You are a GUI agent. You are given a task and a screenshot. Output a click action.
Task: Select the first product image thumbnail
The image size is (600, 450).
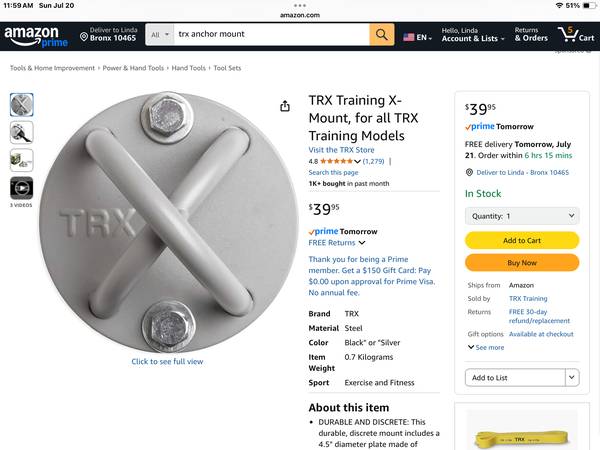(x=21, y=104)
